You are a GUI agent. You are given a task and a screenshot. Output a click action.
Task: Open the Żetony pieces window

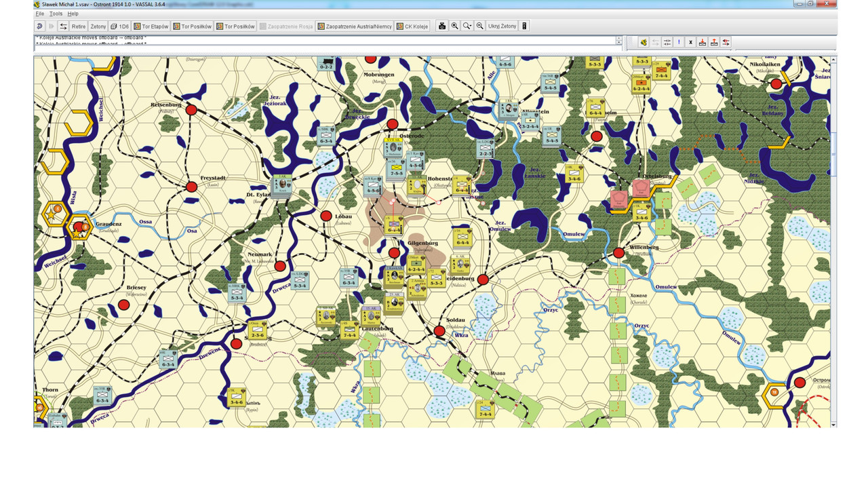(98, 26)
